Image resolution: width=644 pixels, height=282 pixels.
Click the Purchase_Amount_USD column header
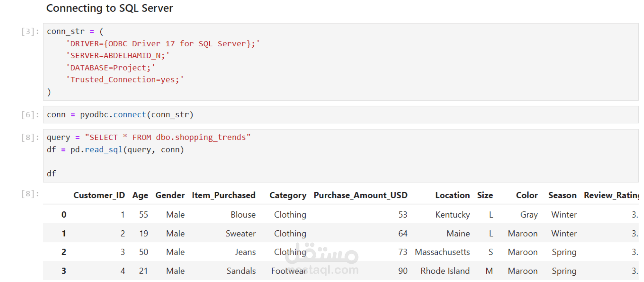pyautogui.click(x=360, y=195)
